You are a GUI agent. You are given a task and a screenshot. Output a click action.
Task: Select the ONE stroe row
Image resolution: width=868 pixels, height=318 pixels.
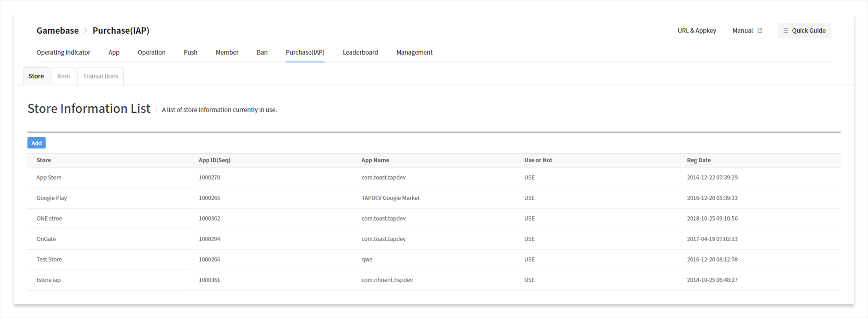(x=434, y=218)
